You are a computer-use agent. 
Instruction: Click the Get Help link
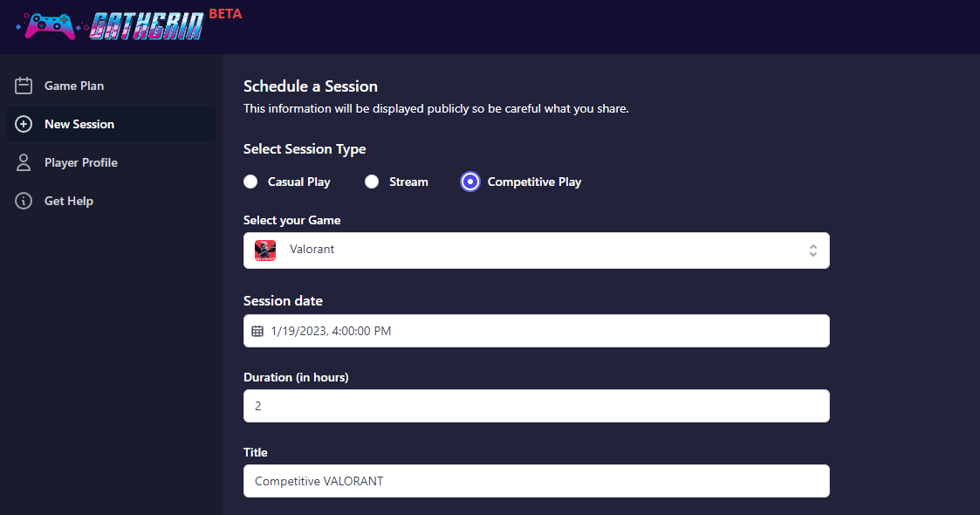click(x=69, y=201)
